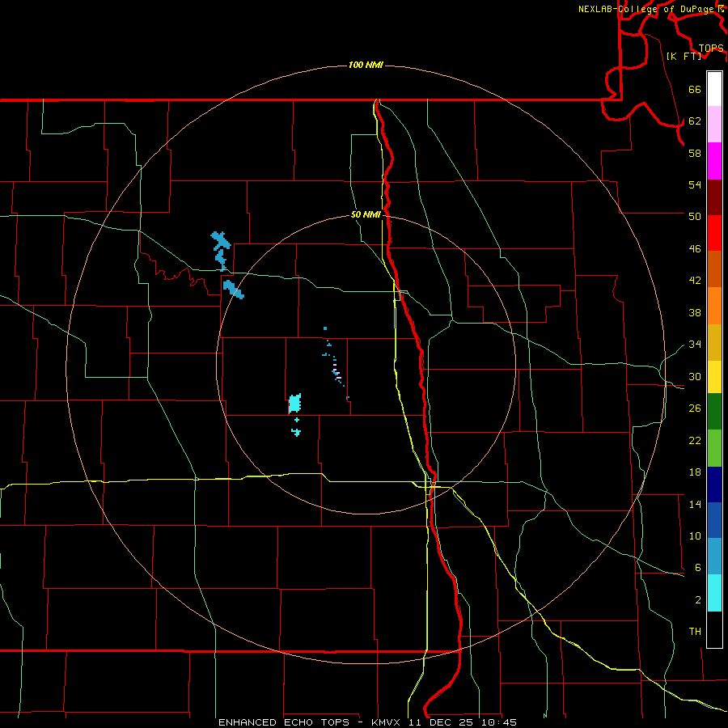Click the "30" legend value
The height and width of the screenshot is (728, 728).
click(695, 376)
